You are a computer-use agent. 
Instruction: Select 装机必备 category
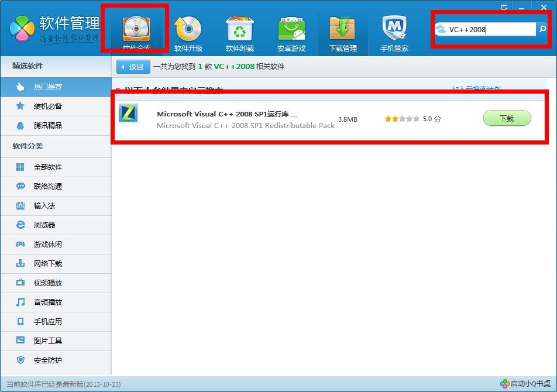point(47,106)
